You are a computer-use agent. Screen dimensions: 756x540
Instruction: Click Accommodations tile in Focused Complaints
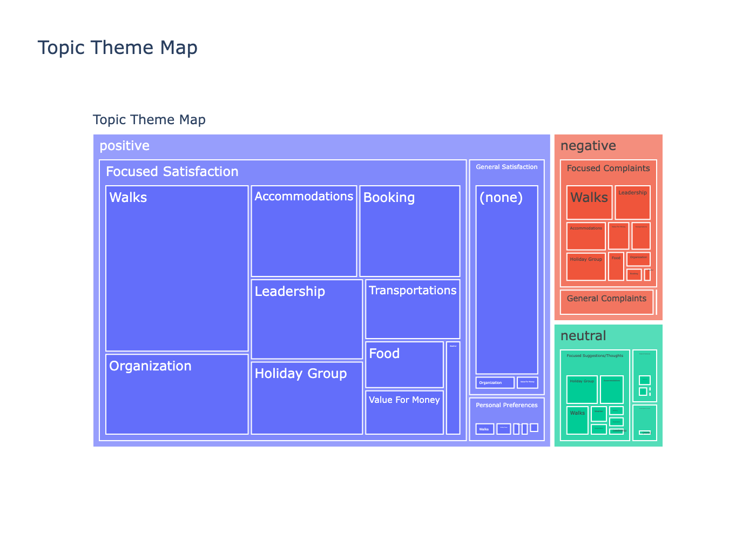[x=586, y=236]
